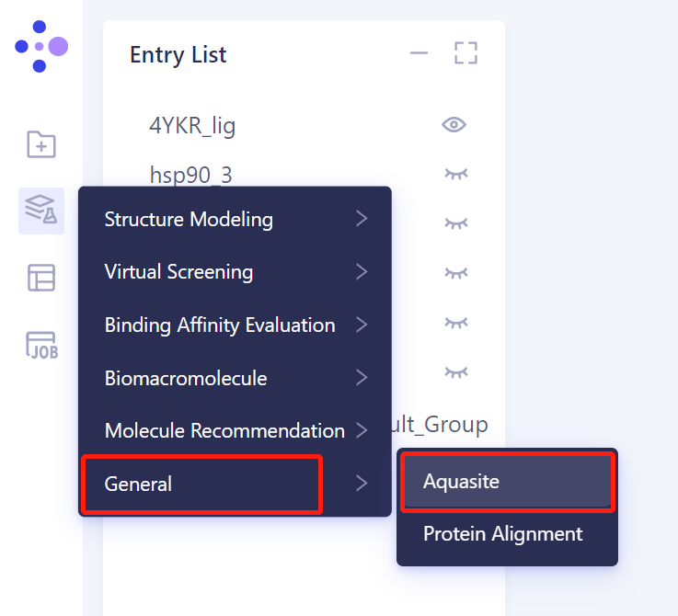Hide the 4YKR_lig entry
The image size is (678, 616).
[x=454, y=125]
